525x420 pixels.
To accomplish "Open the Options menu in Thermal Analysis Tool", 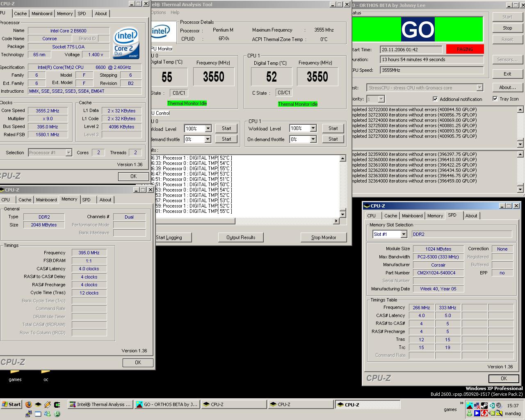I will pos(158,12).
